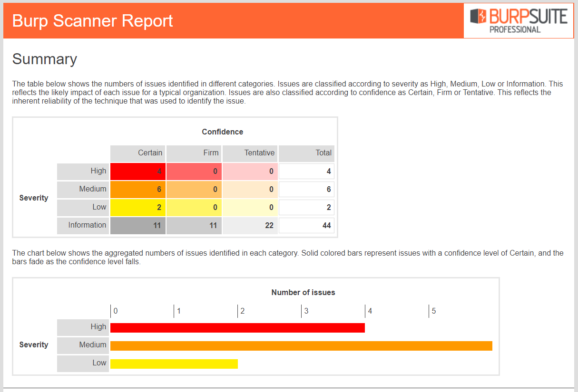
Task: Select the Tentative column header
Action: (x=250, y=153)
